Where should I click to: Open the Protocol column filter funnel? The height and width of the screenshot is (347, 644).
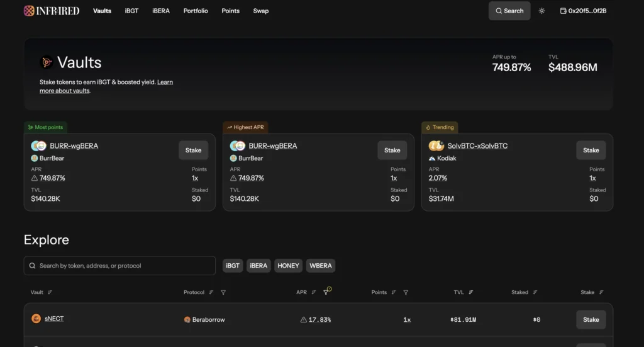coord(223,292)
